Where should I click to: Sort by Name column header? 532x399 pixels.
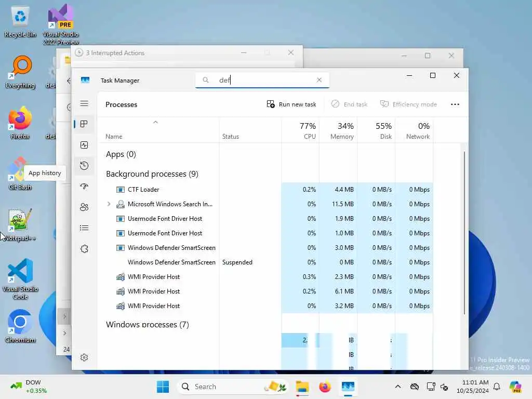pyautogui.click(x=114, y=137)
